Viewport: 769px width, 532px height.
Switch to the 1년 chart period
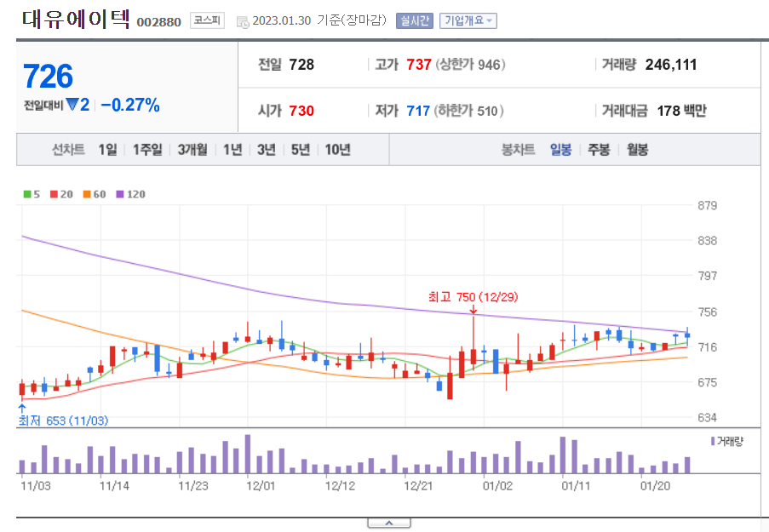(x=232, y=150)
